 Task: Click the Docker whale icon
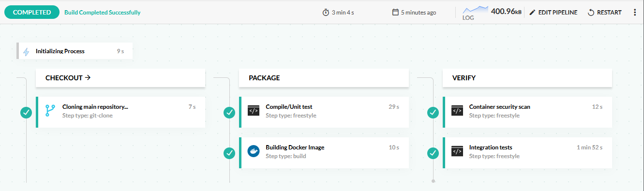click(254, 151)
